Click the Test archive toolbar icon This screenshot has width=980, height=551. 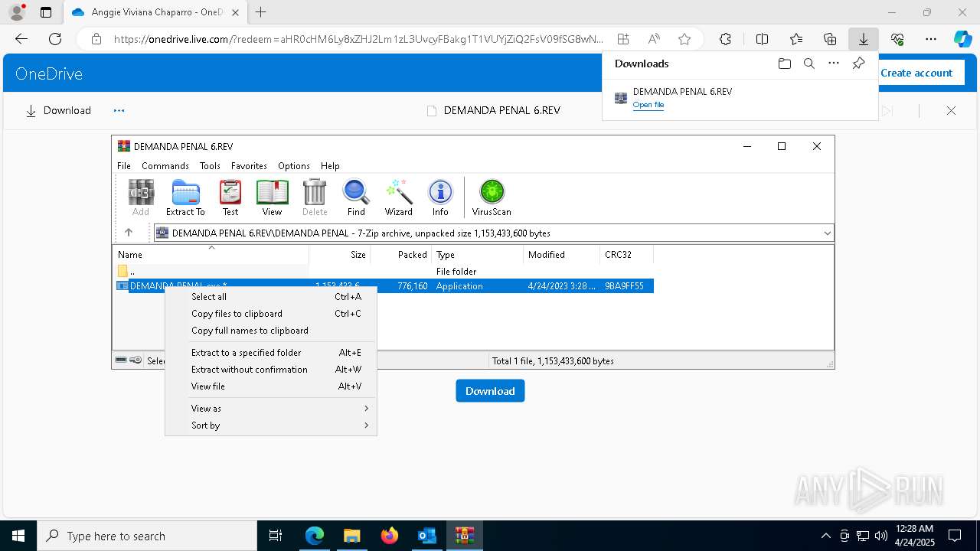230,197
